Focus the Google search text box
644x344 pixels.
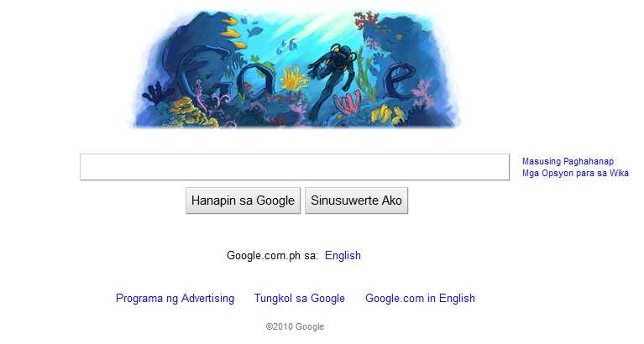pos(295,167)
